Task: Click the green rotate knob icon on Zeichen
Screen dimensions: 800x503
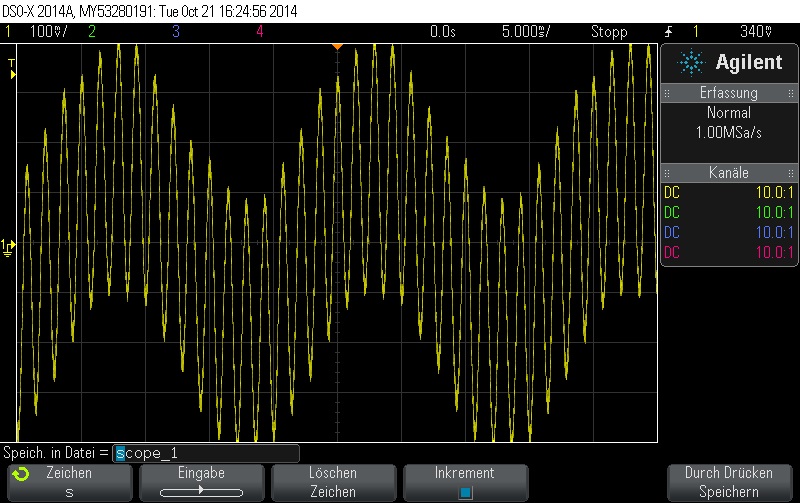Action: click(21, 474)
